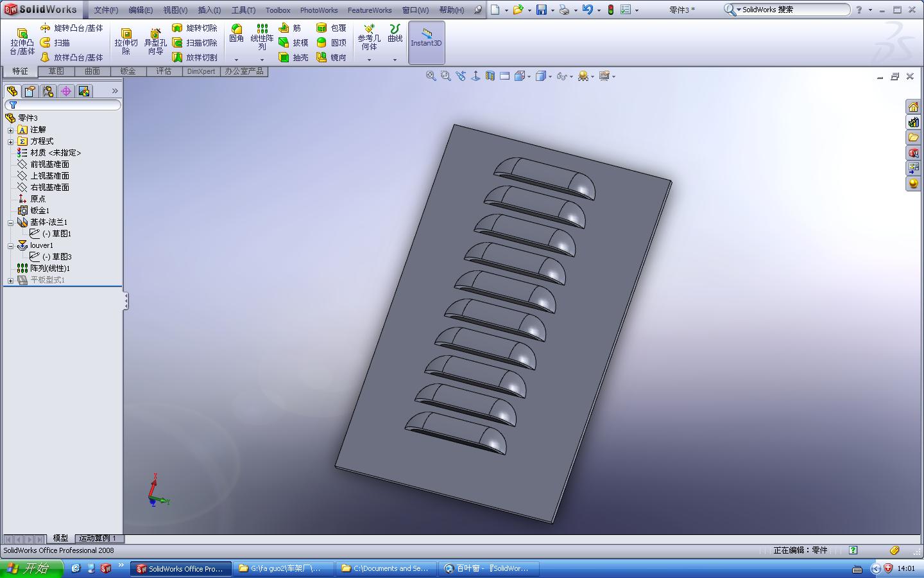Open the C:\Documents and Se… taskbar button
The height and width of the screenshot is (578, 924).
pyautogui.click(x=387, y=568)
